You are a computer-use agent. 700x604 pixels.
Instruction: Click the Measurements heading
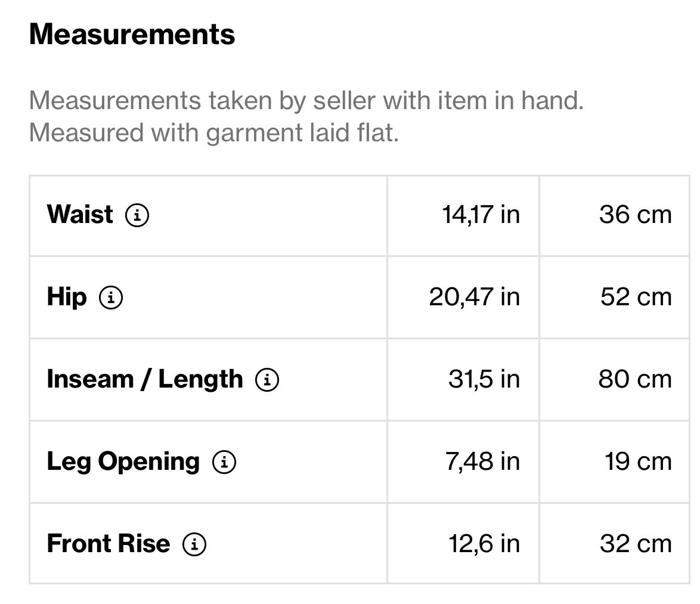click(132, 34)
